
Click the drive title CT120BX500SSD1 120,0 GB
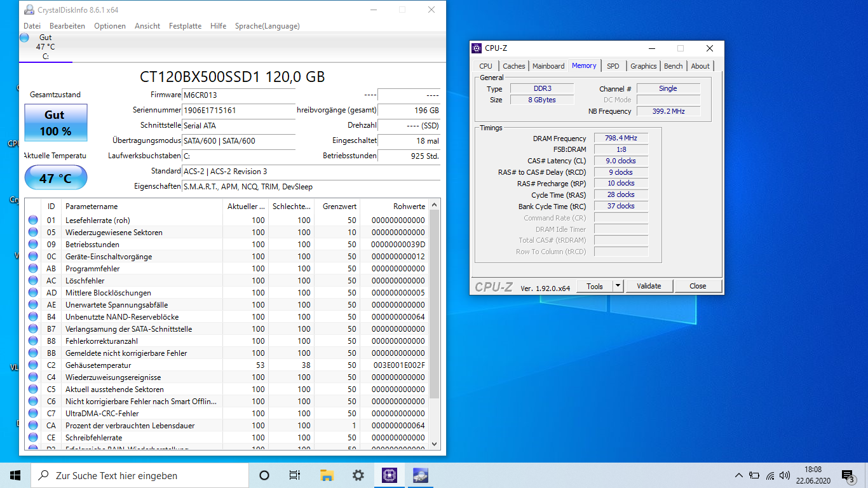click(x=232, y=77)
